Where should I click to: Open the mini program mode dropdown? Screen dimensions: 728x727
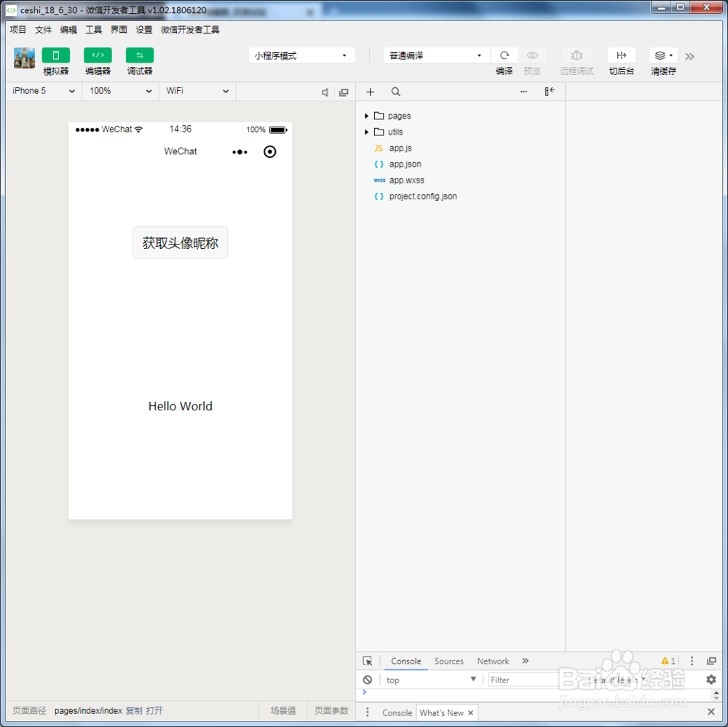tap(302, 56)
